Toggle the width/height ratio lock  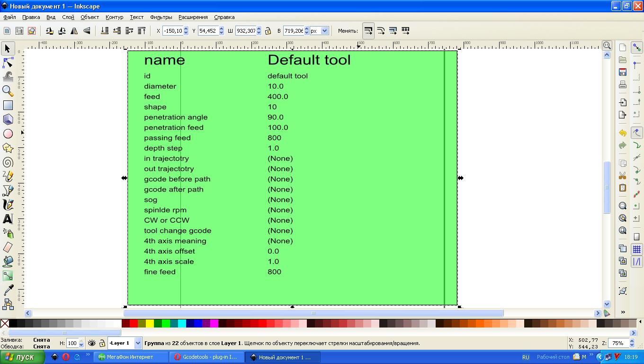point(268,31)
